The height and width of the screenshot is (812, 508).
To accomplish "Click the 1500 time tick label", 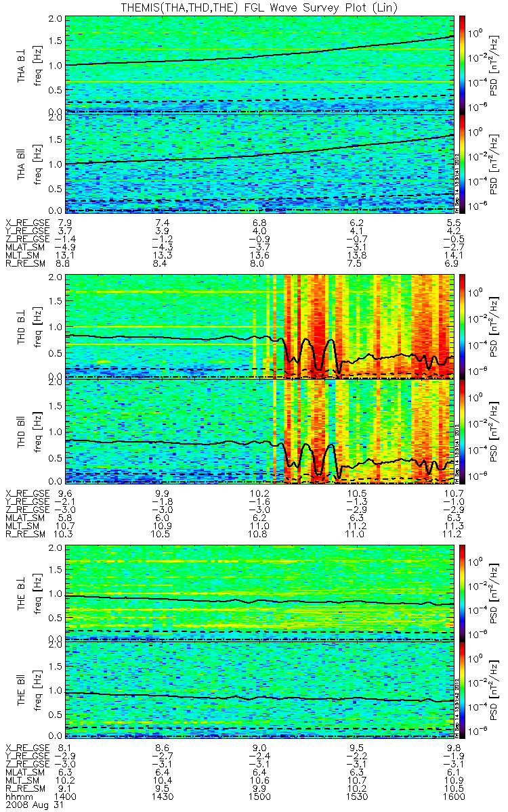I will pos(261,797).
